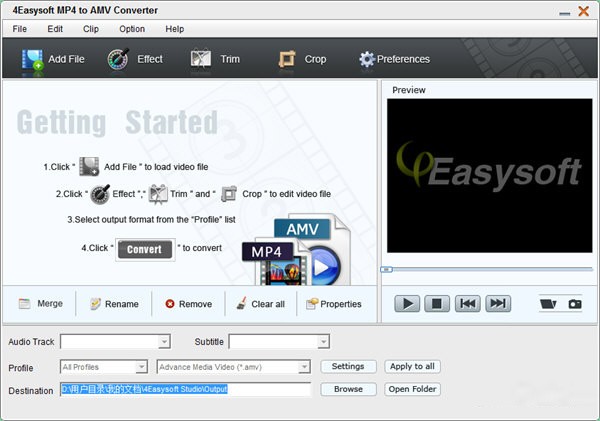Click the Add File toolbar icon

coord(32,60)
